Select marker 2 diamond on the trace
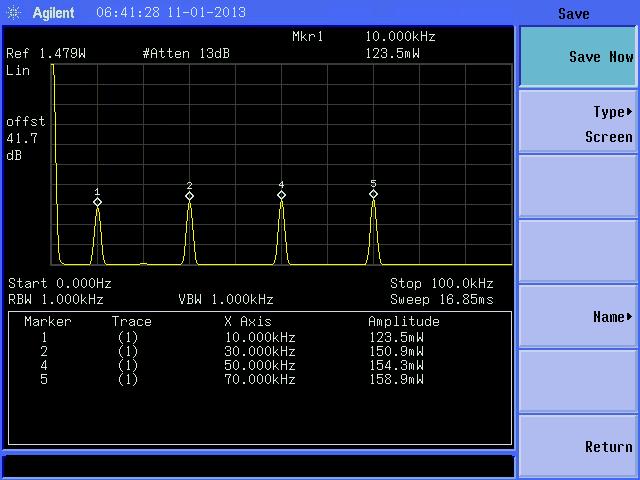Viewport: 640px width, 480px height. pyautogui.click(x=189, y=196)
